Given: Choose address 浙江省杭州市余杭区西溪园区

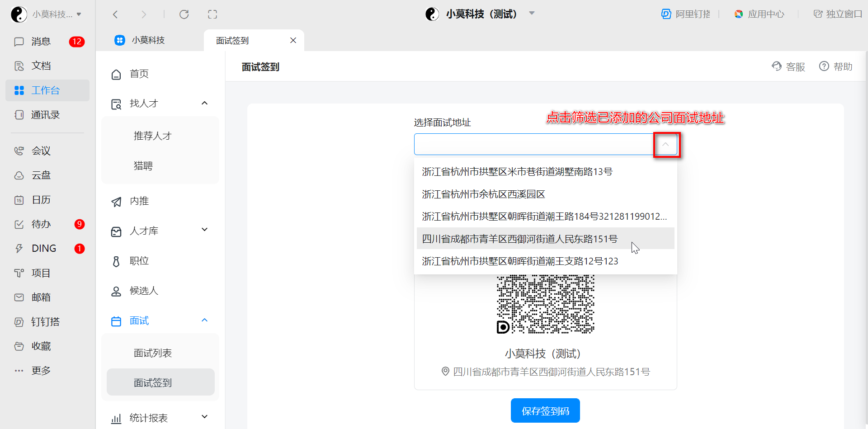Looking at the screenshot, I should point(545,194).
